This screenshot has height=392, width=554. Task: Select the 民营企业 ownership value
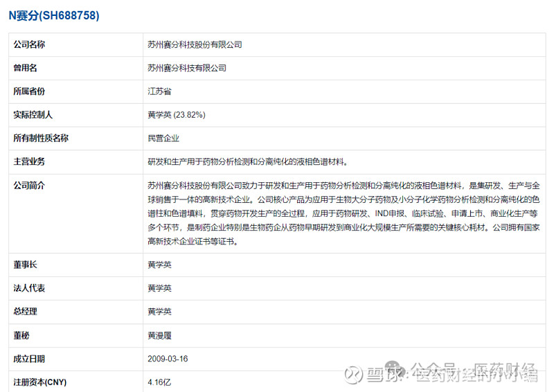pyautogui.click(x=163, y=139)
